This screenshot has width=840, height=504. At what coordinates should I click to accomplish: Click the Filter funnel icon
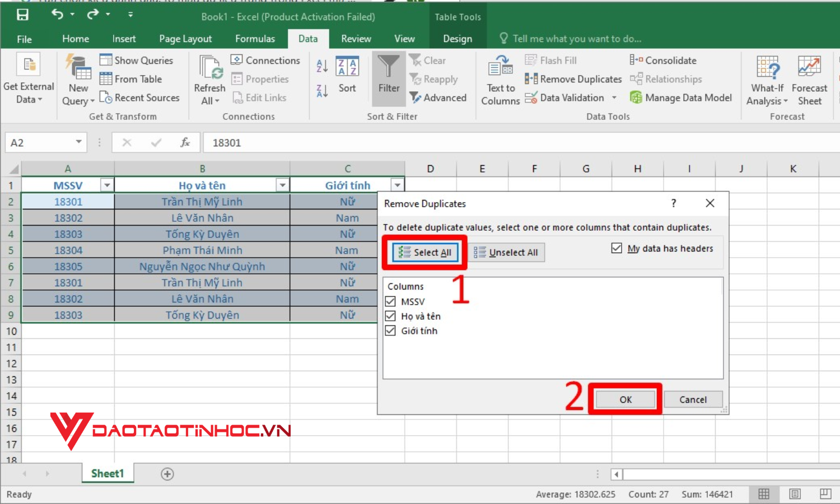click(x=388, y=67)
